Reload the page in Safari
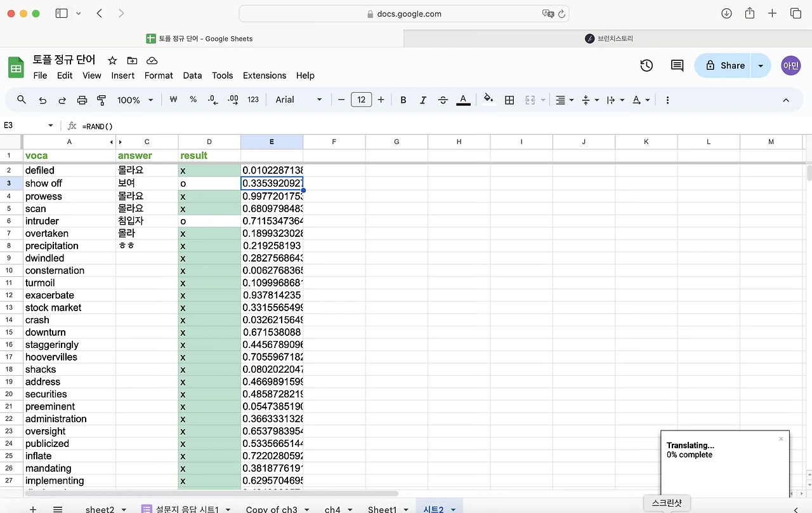 [561, 13]
